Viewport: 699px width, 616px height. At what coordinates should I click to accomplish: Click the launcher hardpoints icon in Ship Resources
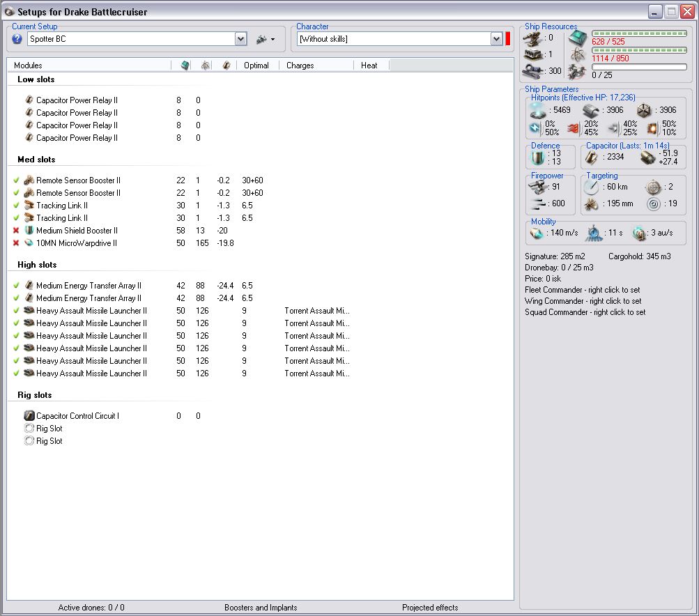534,54
